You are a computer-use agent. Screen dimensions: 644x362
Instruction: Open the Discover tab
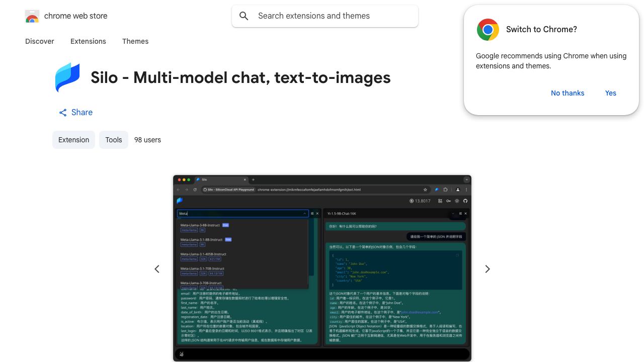click(40, 41)
